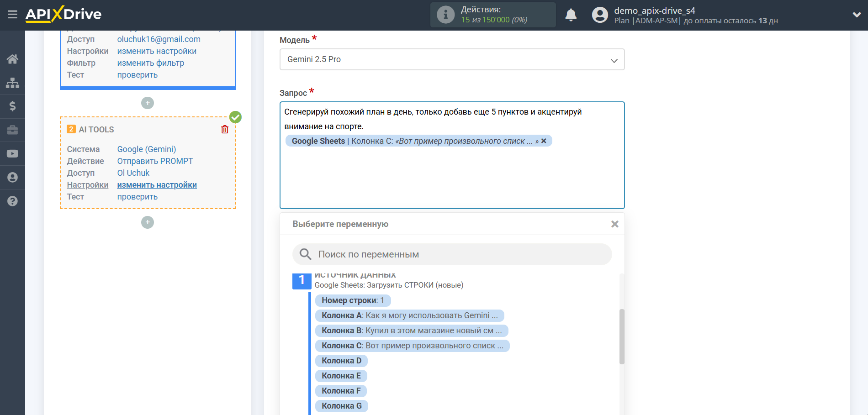The width and height of the screenshot is (868, 415).
Task: Close the Выберите переменную panel
Action: click(614, 224)
